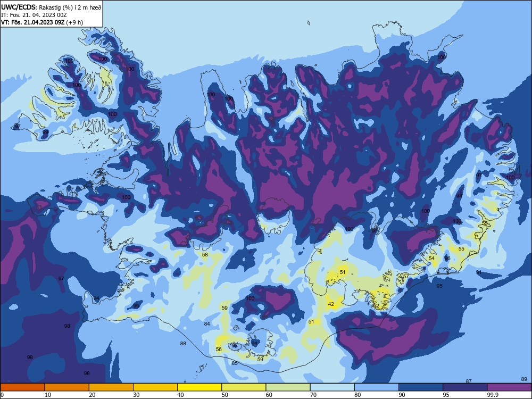
Task: Click the humidity value '52' near the southeast coast
Action: pyautogui.click(x=376, y=306)
